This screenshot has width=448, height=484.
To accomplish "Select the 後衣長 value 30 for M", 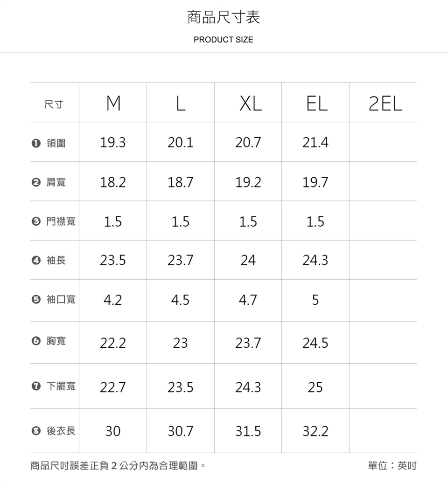I will pyautogui.click(x=113, y=431).
